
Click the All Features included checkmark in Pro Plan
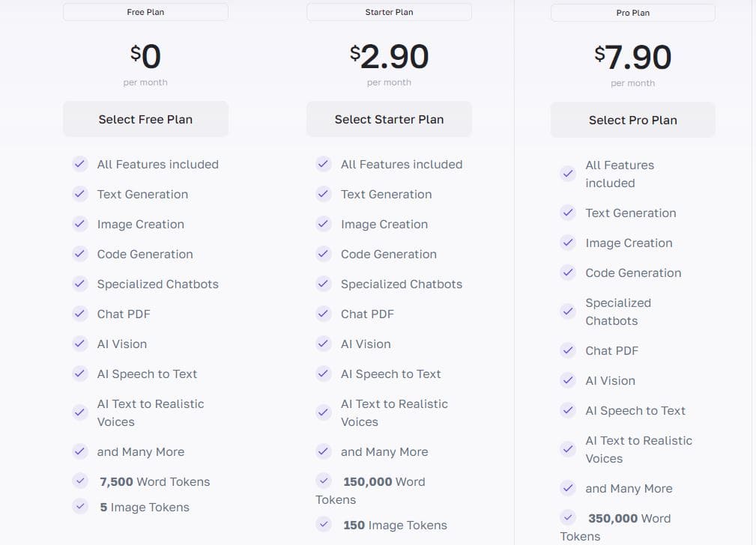pos(568,174)
